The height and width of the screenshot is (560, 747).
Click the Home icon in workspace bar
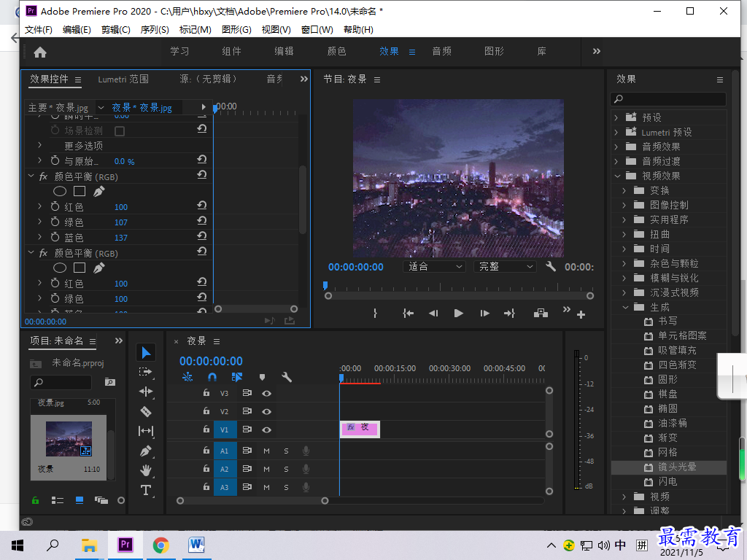click(x=40, y=52)
